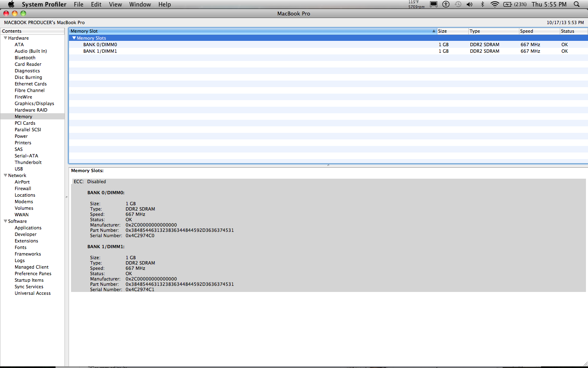This screenshot has height=368, width=588.
Task: Sort by the Speed column header
Action: click(539, 31)
